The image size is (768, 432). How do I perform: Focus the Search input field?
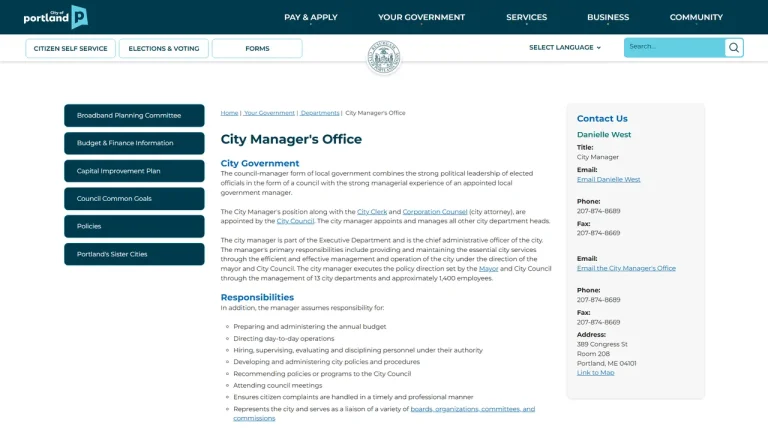(674, 48)
